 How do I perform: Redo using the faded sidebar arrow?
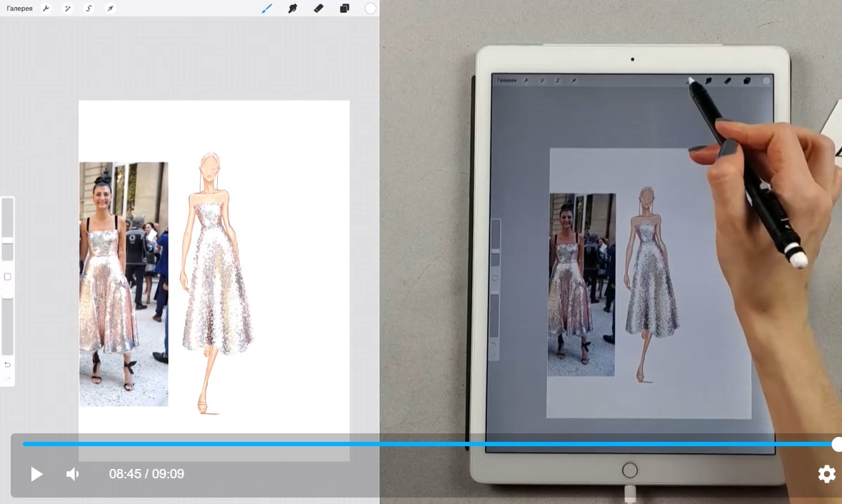(x=8, y=380)
